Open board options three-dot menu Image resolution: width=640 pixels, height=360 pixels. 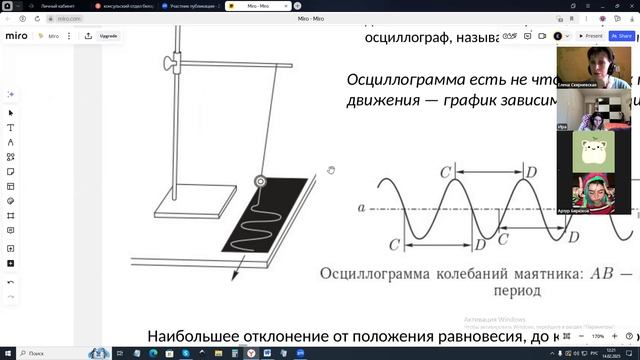coord(69,36)
